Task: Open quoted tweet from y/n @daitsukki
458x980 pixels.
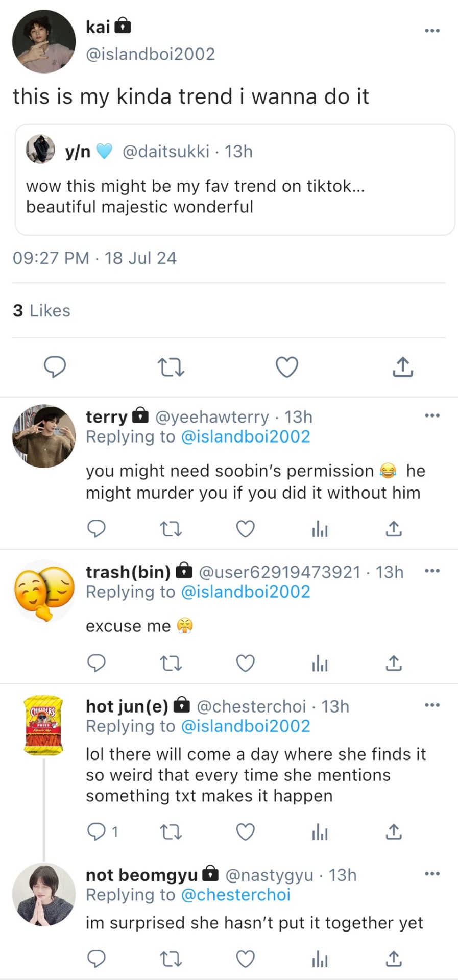Action: (x=235, y=180)
